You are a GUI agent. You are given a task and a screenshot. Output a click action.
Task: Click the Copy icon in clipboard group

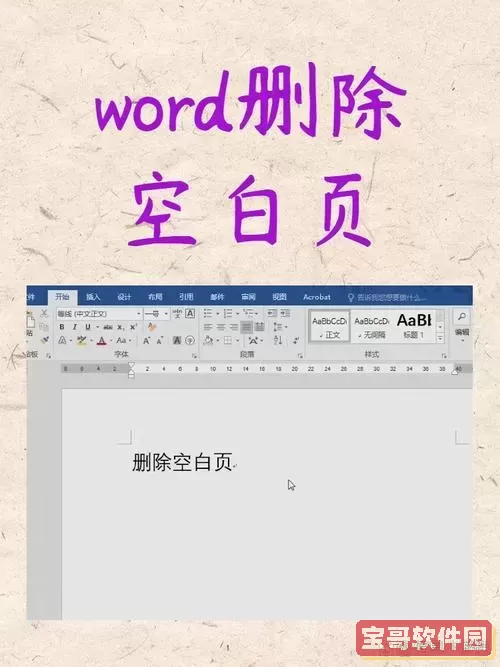click(44, 327)
